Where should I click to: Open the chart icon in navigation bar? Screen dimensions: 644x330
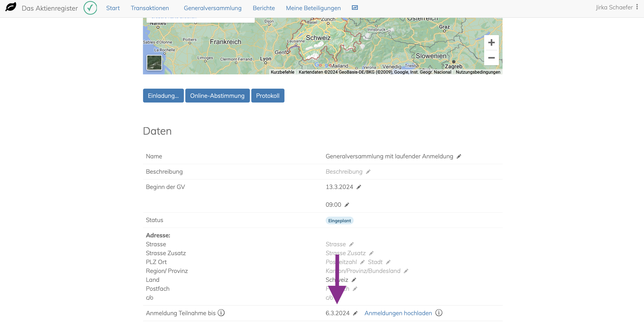(355, 8)
